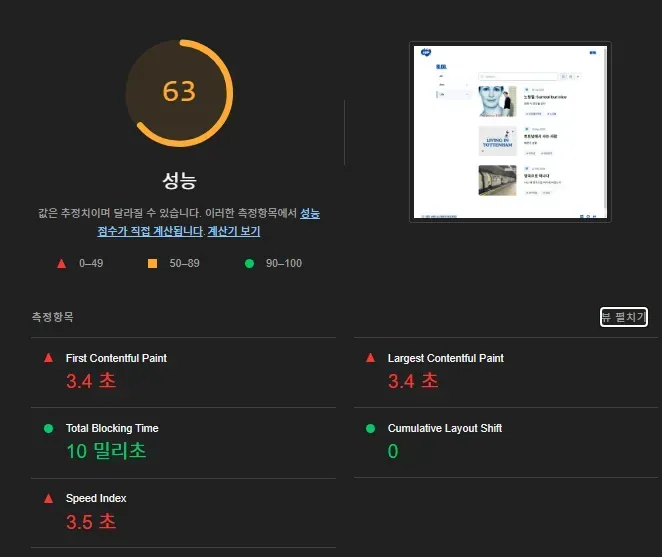Screen dimensions: 662x557
Task: Click the red triangle beside Largest Contentful Paint
Action: coord(370,358)
